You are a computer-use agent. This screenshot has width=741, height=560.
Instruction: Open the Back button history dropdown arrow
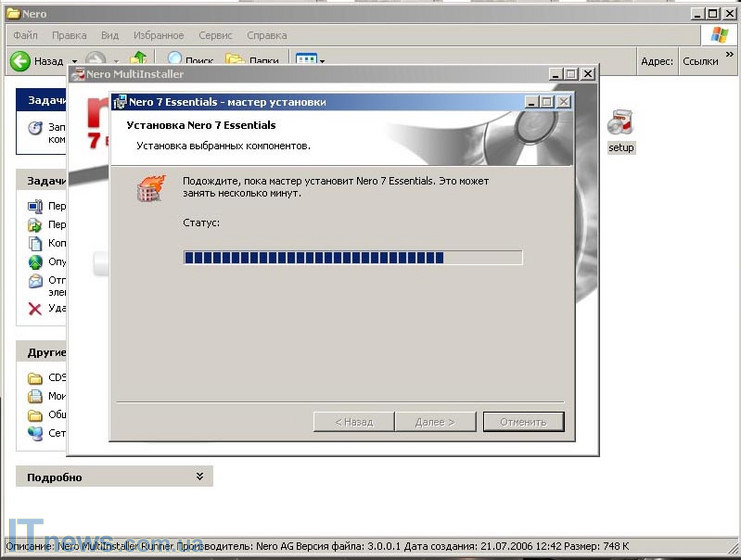(x=73, y=62)
